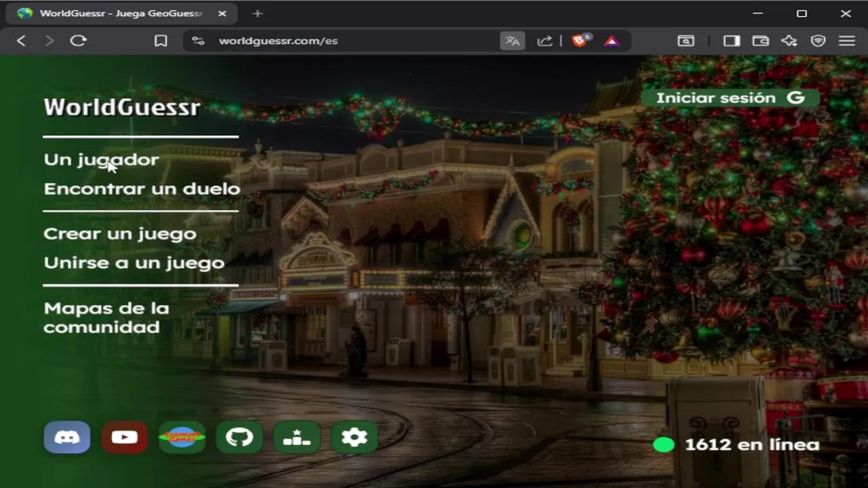Image resolution: width=868 pixels, height=488 pixels.
Task: Reload the WorldGuessr page
Action: pyautogui.click(x=79, y=41)
